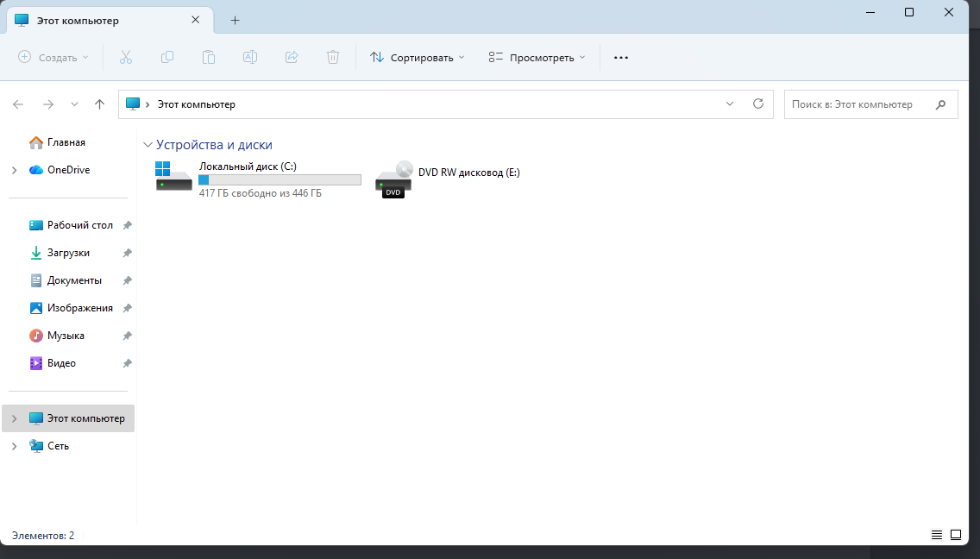The width and height of the screenshot is (980, 559).
Task: Refresh the current folder view
Action: click(758, 104)
